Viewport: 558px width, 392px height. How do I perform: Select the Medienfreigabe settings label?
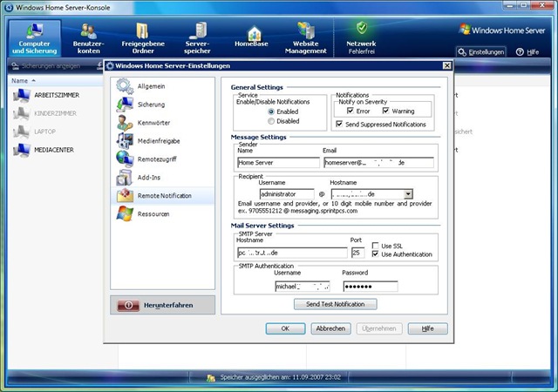pyautogui.click(x=159, y=141)
